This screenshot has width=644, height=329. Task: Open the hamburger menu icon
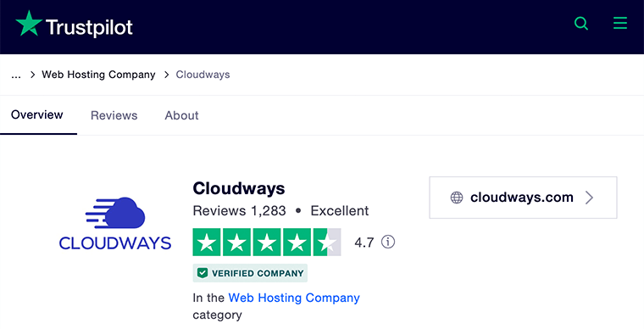coord(620,23)
